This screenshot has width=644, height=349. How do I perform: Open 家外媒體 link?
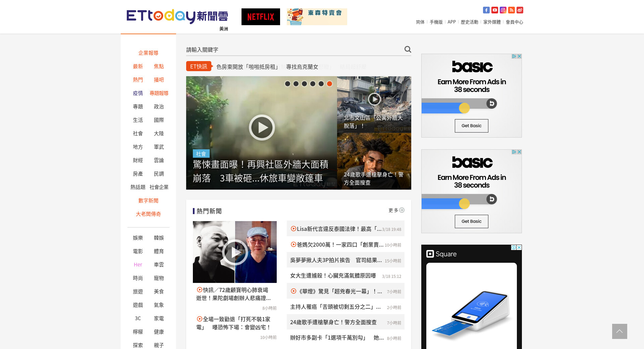tap(492, 22)
